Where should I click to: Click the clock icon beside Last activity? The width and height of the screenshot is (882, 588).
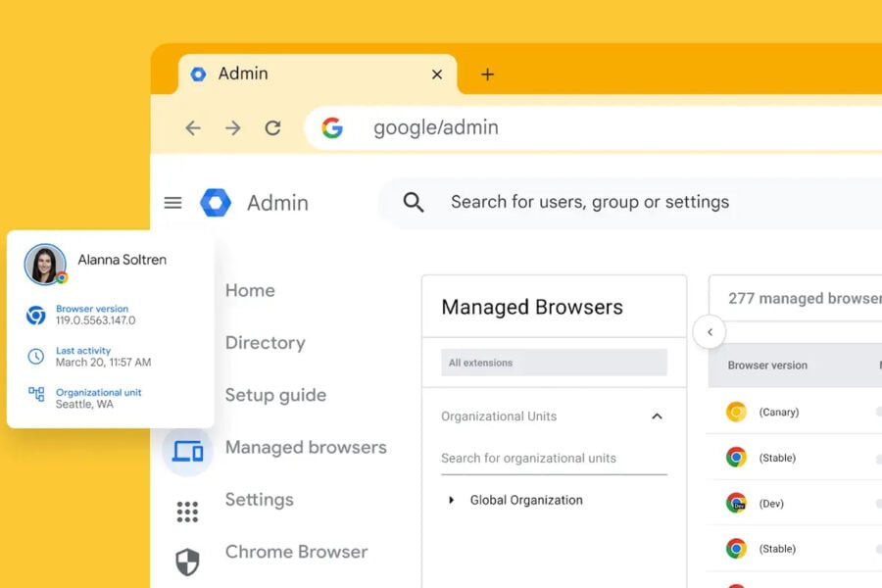(x=36, y=356)
